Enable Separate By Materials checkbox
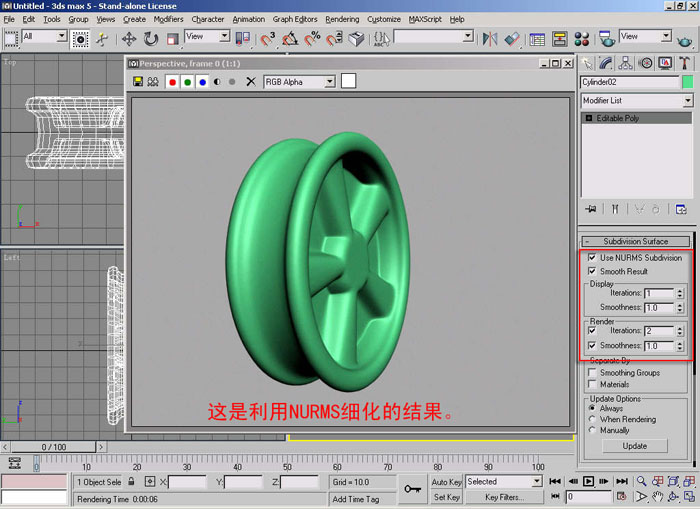The height and width of the screenshot is (509, 700). click(592, 384)
